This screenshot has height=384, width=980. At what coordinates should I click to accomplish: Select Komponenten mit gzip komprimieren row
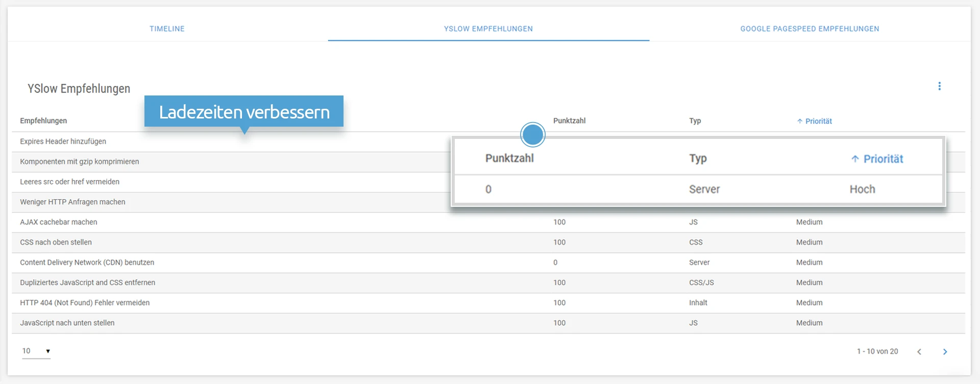click(x=80, y=162)
